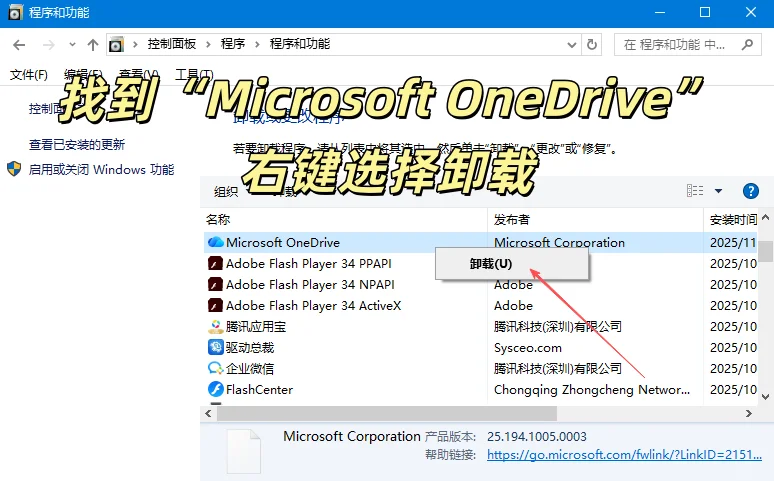Click the Flash Player 34 ActiveX icon
This screenshot has width=774, height=481.
coord(215,306)
